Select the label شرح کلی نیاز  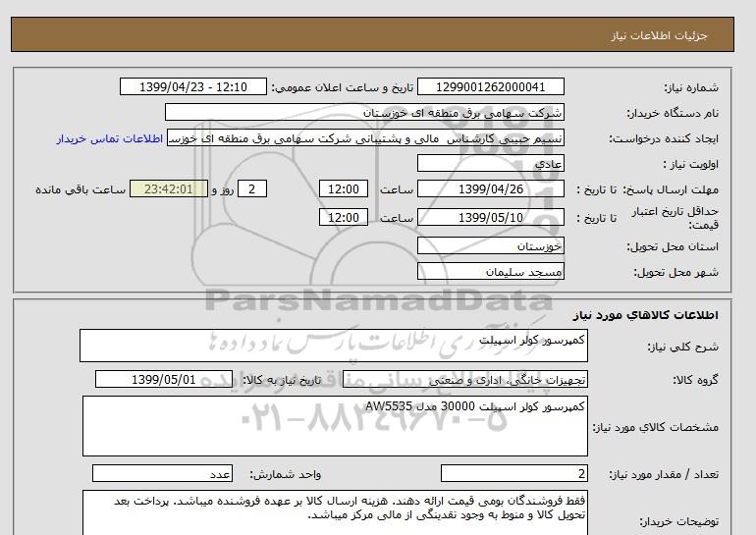(x=682, y=347)
